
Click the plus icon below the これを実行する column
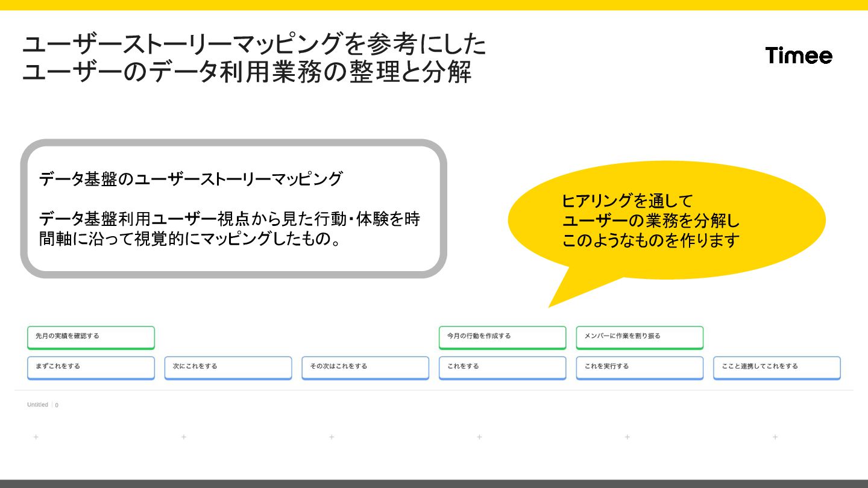coord(627,437)
